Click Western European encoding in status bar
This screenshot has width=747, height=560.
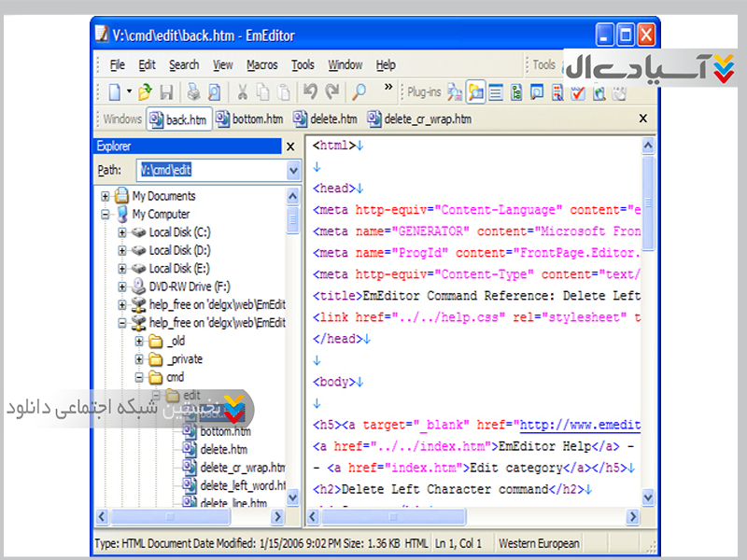click(x=538, y=543)
